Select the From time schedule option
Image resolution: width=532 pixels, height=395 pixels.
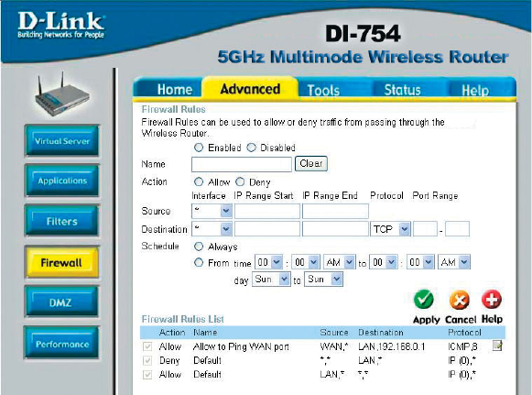(x=199, y=262)
